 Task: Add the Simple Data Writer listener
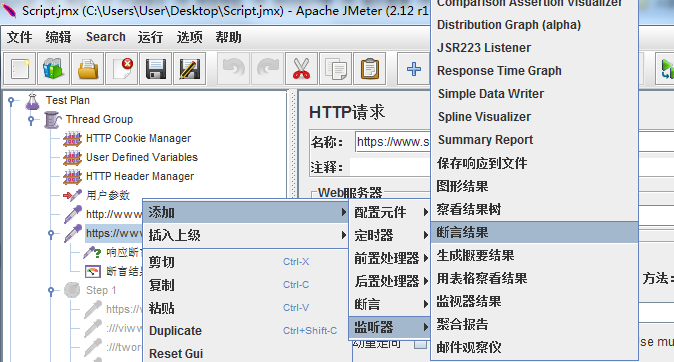[534, 94]
